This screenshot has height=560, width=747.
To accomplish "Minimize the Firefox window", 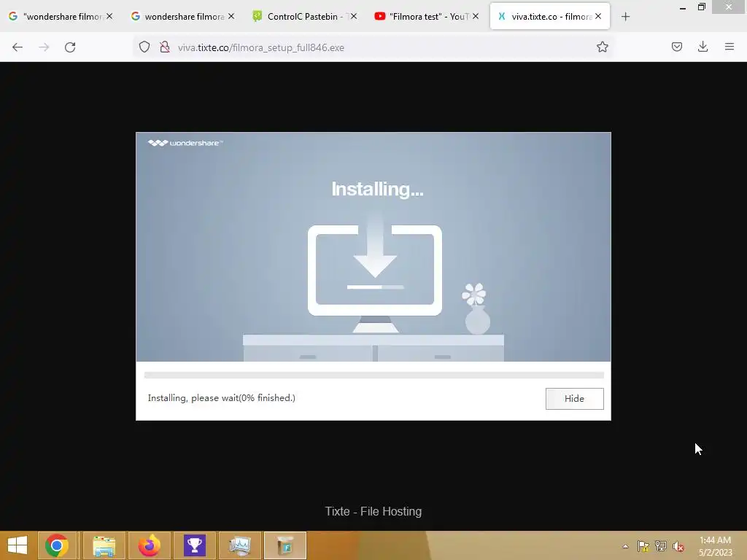I will [683, 7].
